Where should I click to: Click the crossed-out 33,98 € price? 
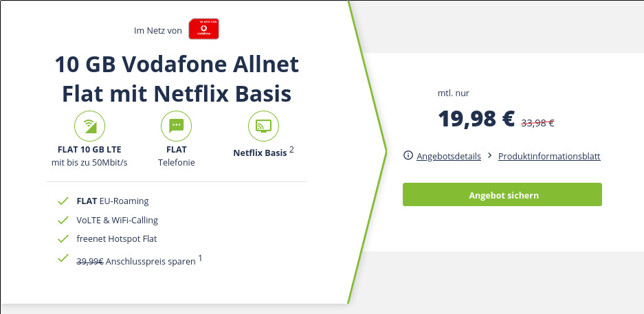pyautogui.click(x=537, y=123)
